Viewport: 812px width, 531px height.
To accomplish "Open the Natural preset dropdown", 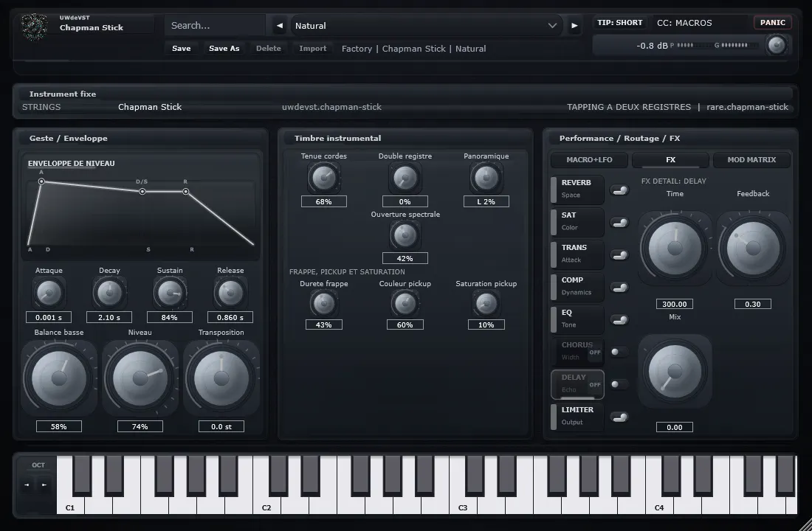I will (x=427, y=25).
